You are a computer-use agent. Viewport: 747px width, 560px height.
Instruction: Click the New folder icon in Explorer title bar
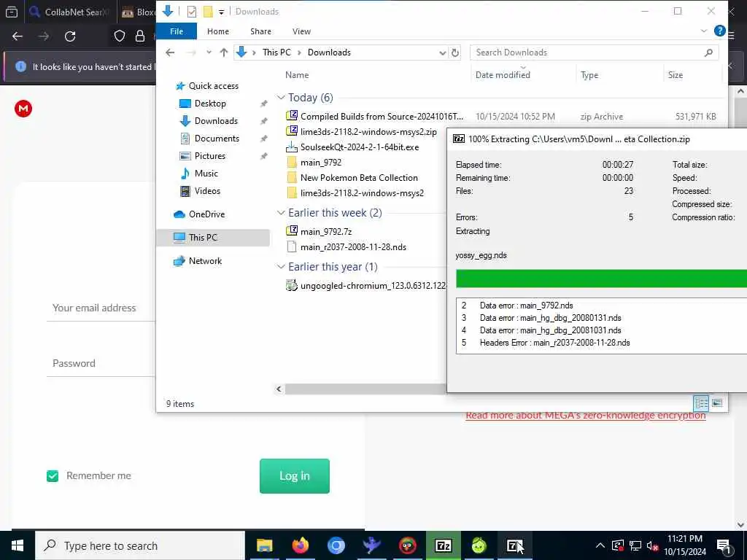click(208, 12)
